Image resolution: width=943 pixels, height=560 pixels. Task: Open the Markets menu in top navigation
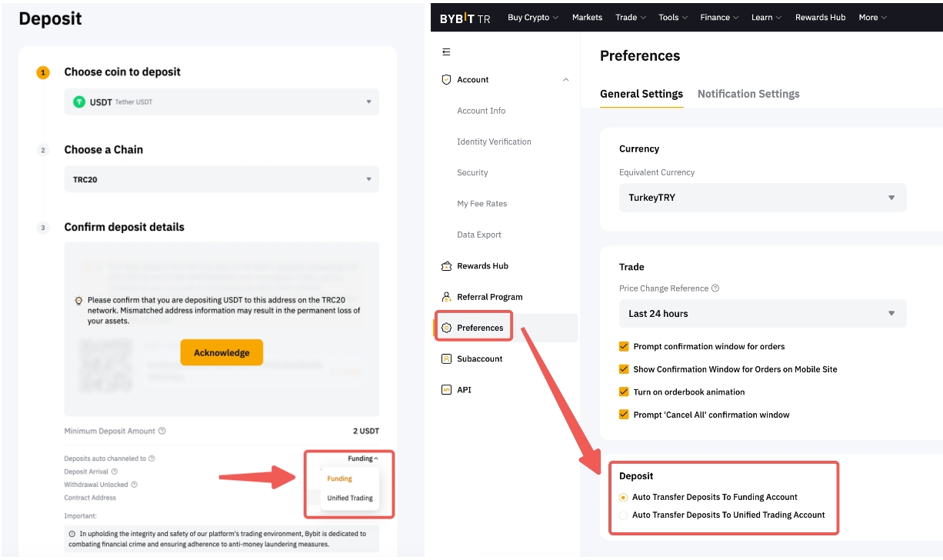tap(587, 17)
